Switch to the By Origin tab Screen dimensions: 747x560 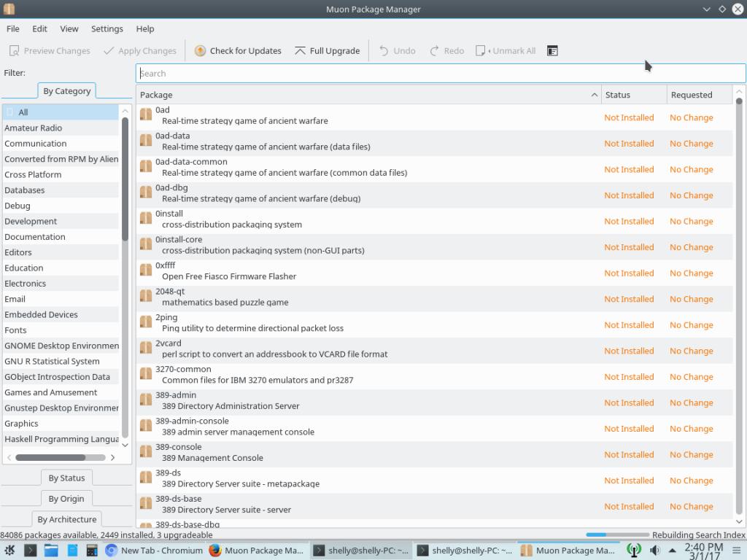66,499
